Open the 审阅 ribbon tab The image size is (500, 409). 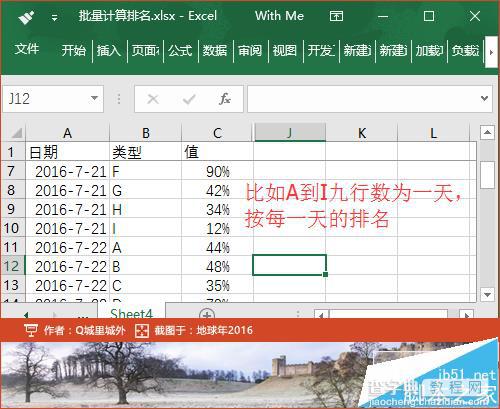pyautogui.click(x=250, y=50)
